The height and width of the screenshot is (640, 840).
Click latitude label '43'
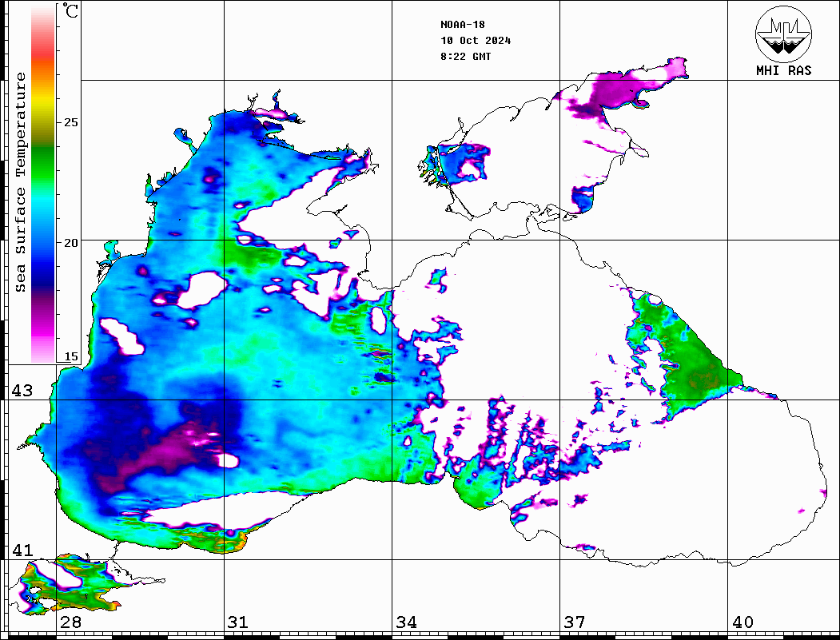[x=22, y=391]
